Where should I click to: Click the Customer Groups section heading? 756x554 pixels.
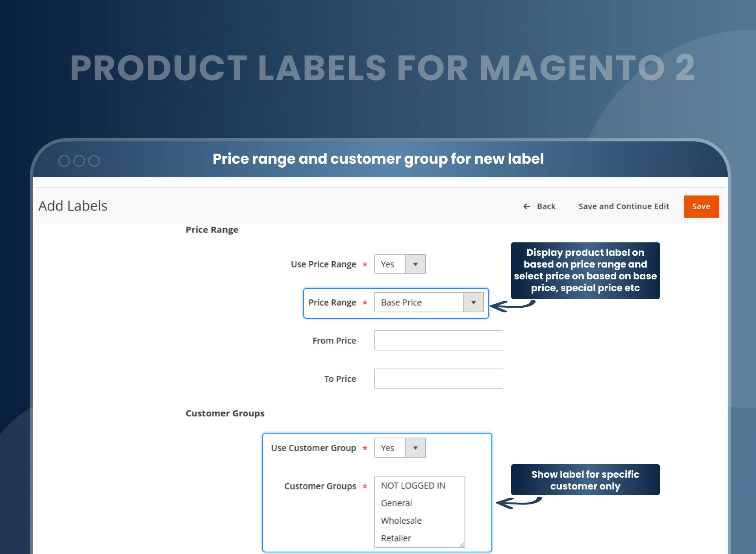tap(225, 413)
